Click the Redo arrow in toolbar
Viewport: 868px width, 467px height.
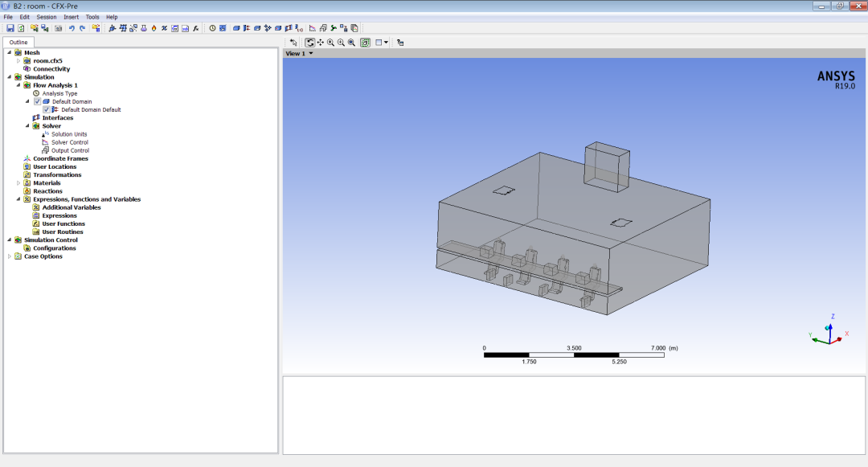83,28
